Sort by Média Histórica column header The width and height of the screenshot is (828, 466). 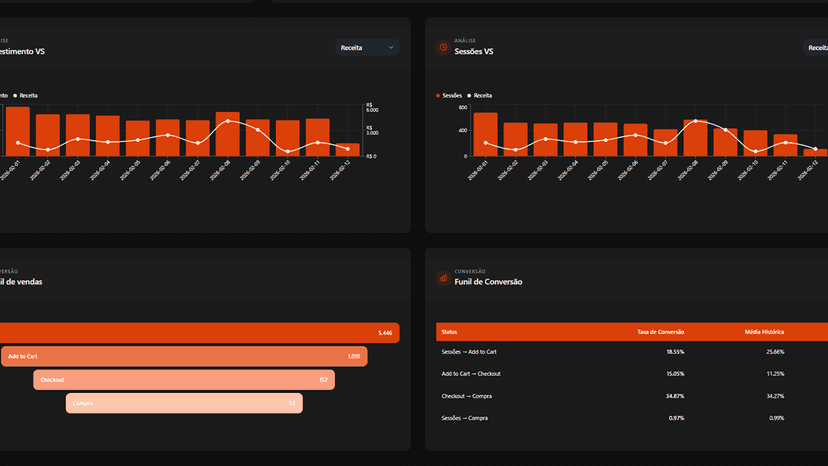(764, 332)
